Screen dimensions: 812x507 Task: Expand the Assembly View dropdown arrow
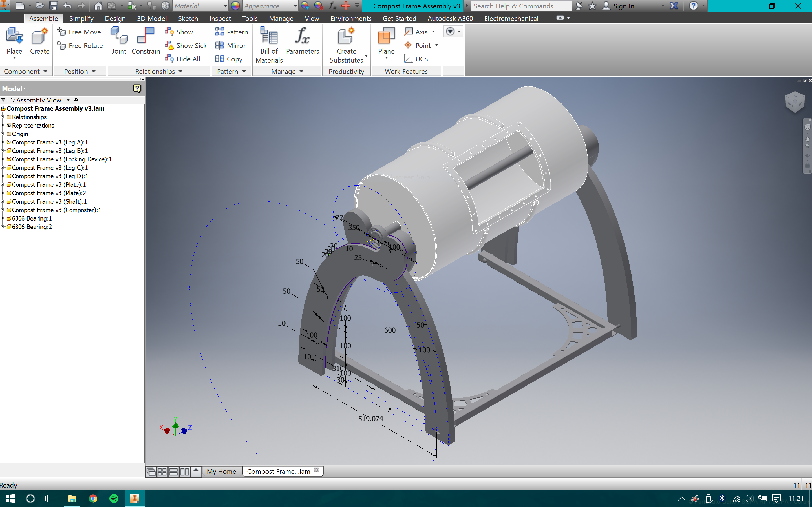pos(68,100)
